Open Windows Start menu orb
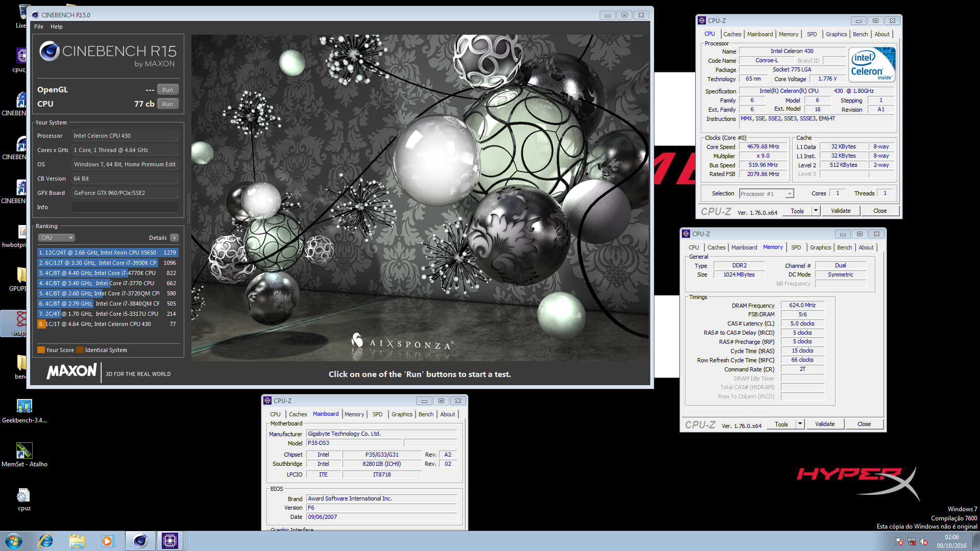Viewport: 980px width, 551px height. click(14, 541)
